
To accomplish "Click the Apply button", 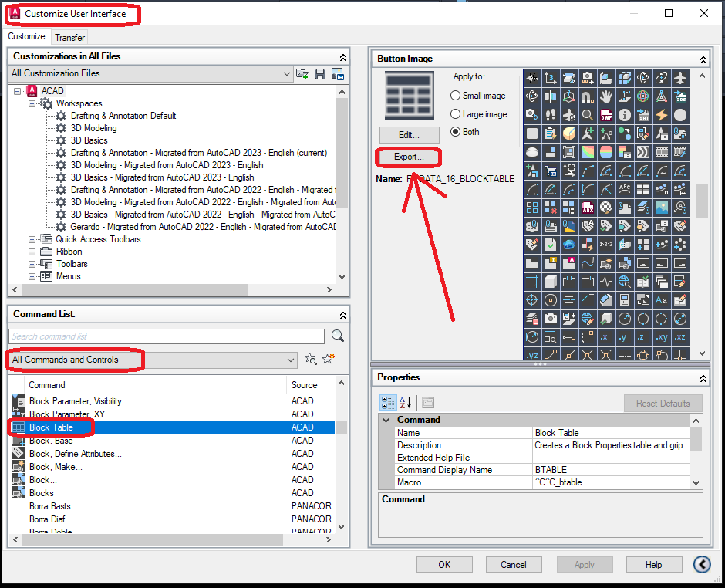I will tap(584, 564).
